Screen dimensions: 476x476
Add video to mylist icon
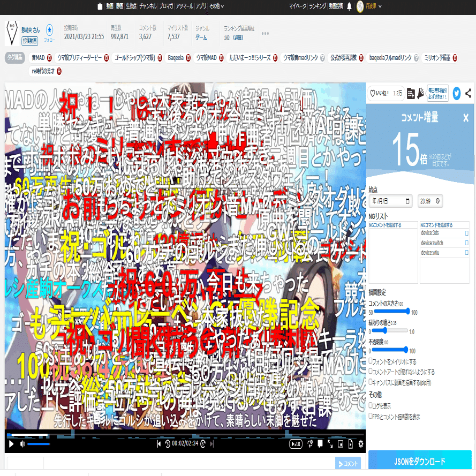coord(411,94)
